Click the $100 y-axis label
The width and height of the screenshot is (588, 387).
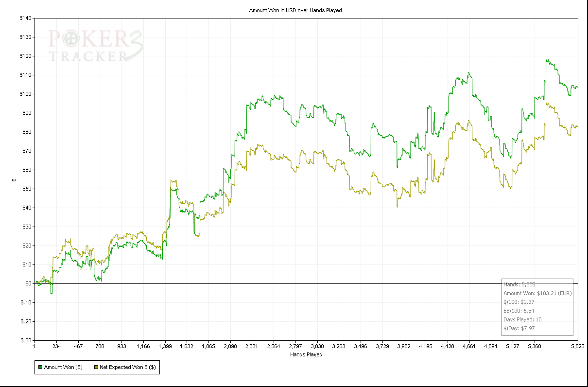[25, 94]
